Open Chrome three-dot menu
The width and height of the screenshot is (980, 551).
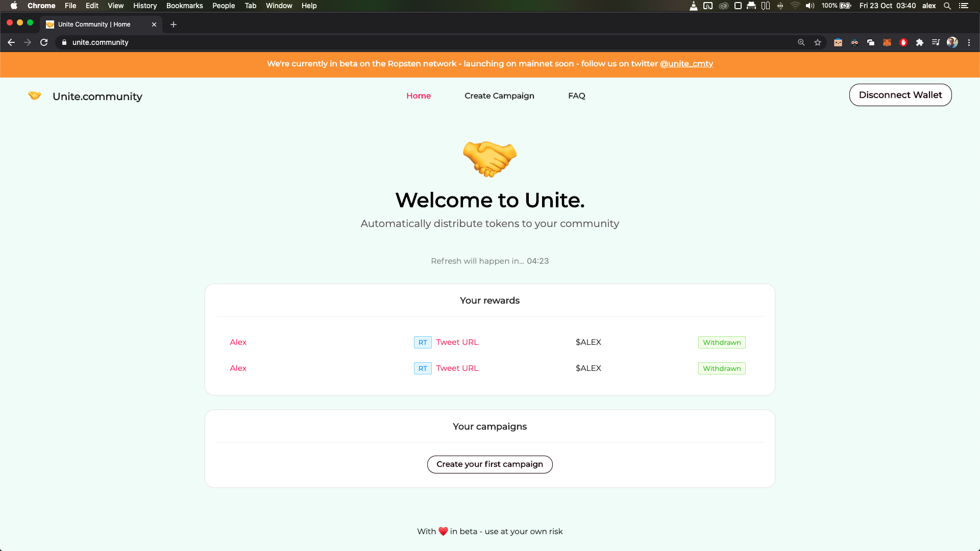point(969,42)
